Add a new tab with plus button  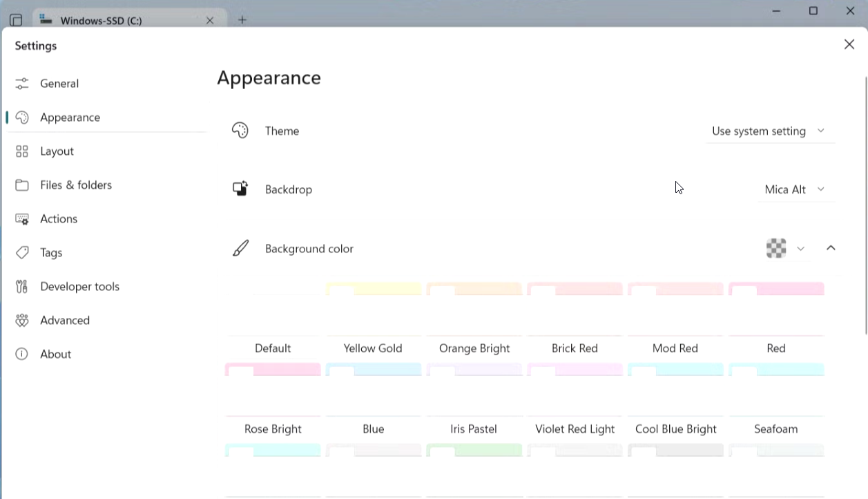coord(242,20)
